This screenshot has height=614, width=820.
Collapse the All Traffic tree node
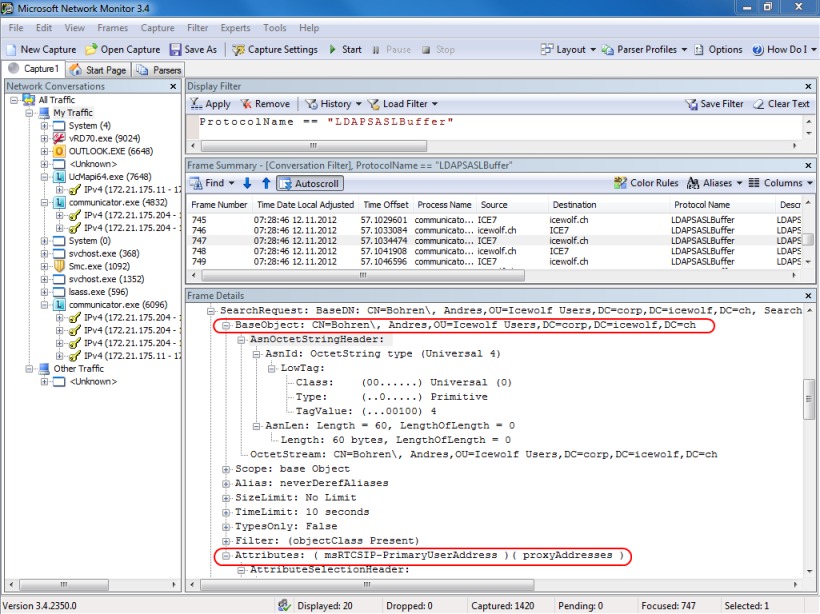(14, 100)
